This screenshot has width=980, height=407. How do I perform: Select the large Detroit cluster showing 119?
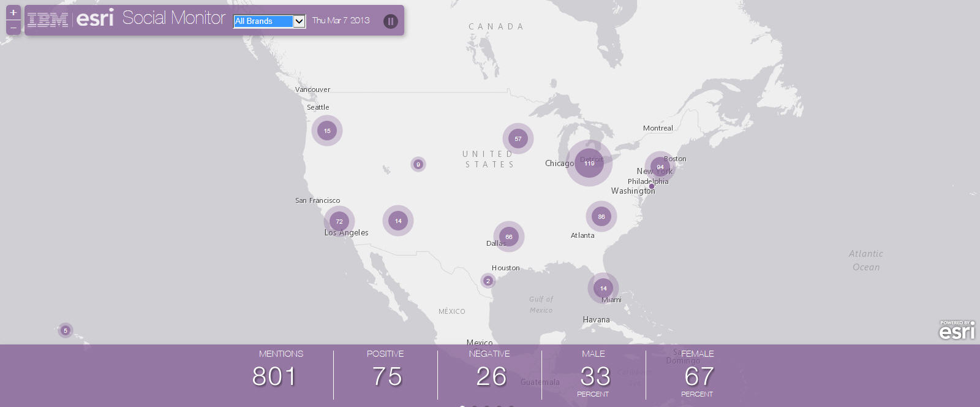click(589, 163)
